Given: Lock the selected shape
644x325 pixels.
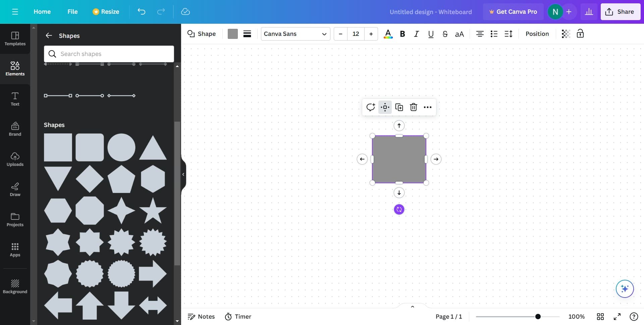Looking at the screenshot, I should point(580,34).
